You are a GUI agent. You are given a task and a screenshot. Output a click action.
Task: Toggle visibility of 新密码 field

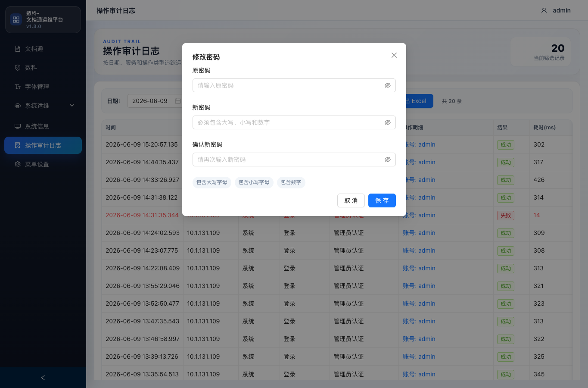[x=388, y=122]
